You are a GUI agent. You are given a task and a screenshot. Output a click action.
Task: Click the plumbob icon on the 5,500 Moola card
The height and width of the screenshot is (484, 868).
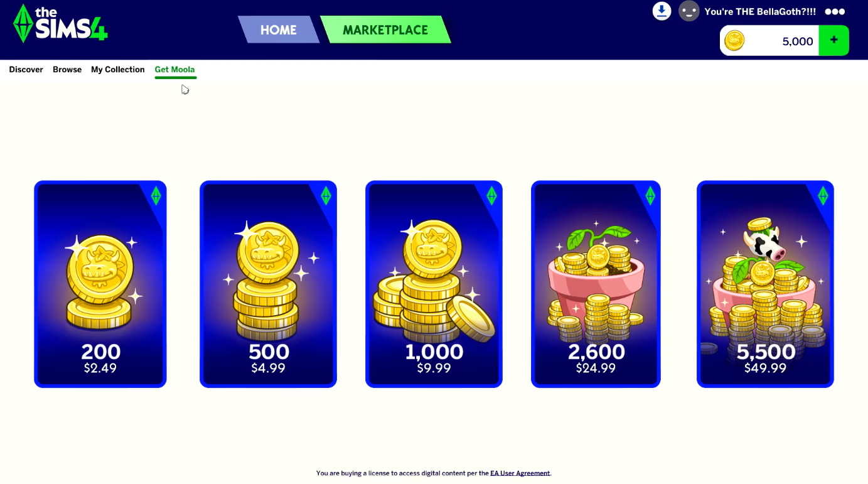click(x=823, y=196)
